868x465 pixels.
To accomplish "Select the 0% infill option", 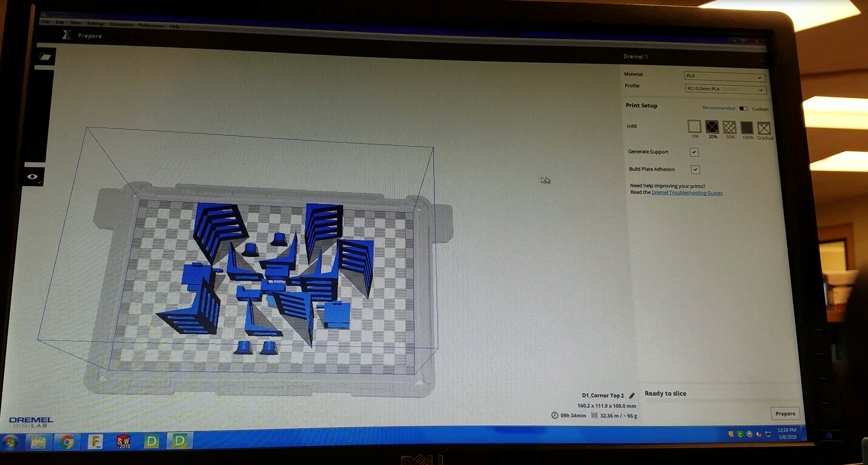I will (x=694, y=126).
